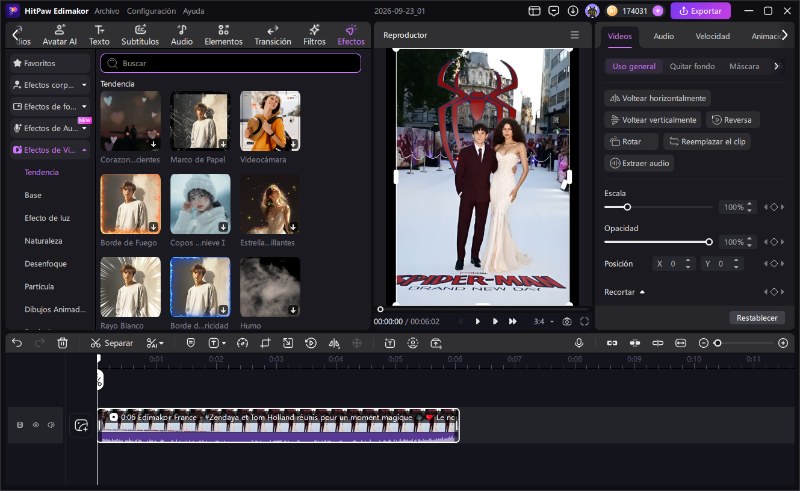This screenshot has height=491, width=800.
Task: Select the Máscara sub-tab
Action: 744,66
